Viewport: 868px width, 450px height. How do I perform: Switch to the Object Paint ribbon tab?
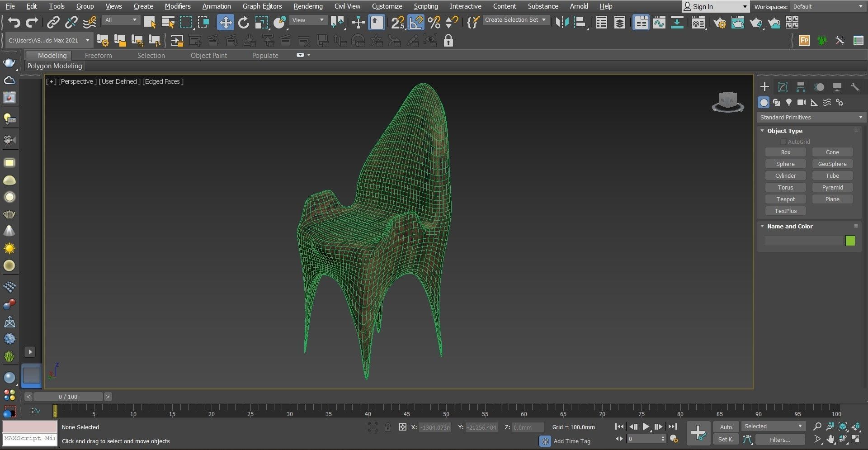pyautogui.click(x=209, y=55)
